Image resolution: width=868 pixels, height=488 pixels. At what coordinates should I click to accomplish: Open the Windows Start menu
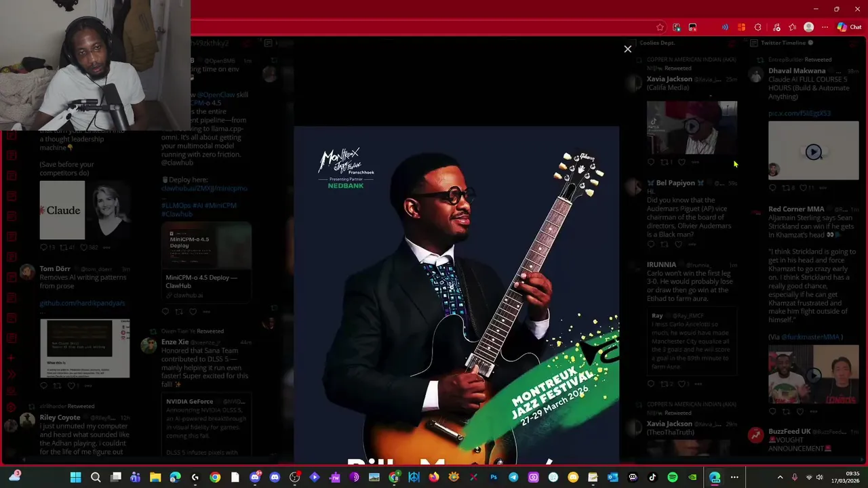(76, 477)
